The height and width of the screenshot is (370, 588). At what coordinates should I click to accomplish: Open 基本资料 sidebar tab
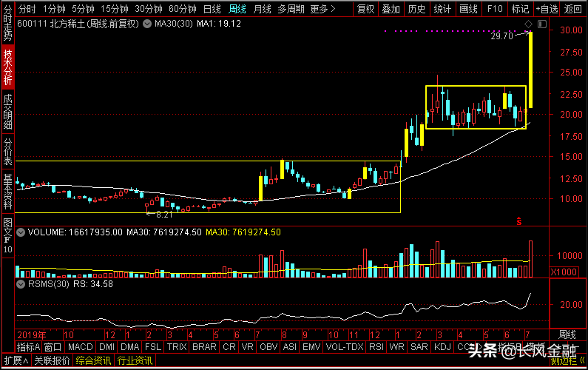tap(7, 192)
